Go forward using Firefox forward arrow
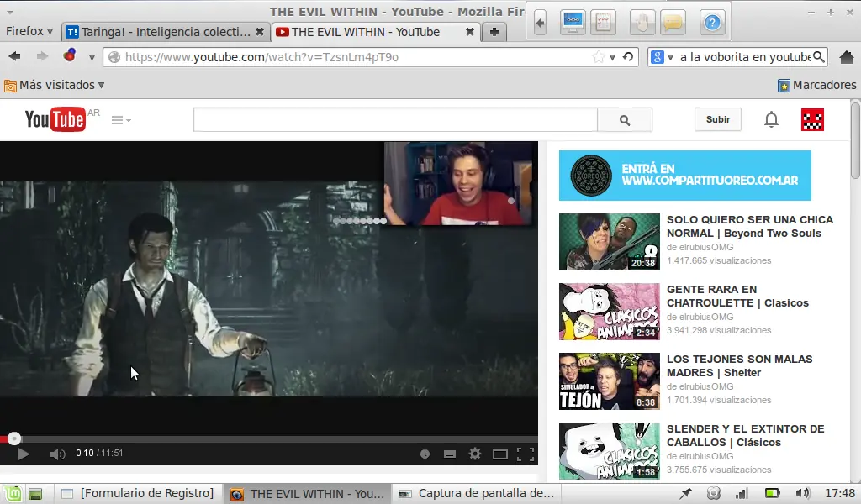The image size is (861, 504). (x=42, y=56)
